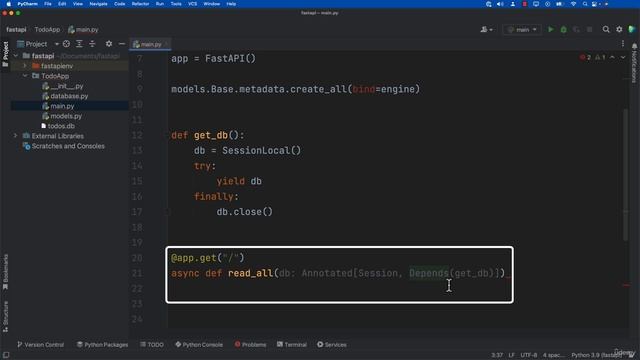Open Project panel options gear
Screen dimensions: 640x360
click(109, 44)
